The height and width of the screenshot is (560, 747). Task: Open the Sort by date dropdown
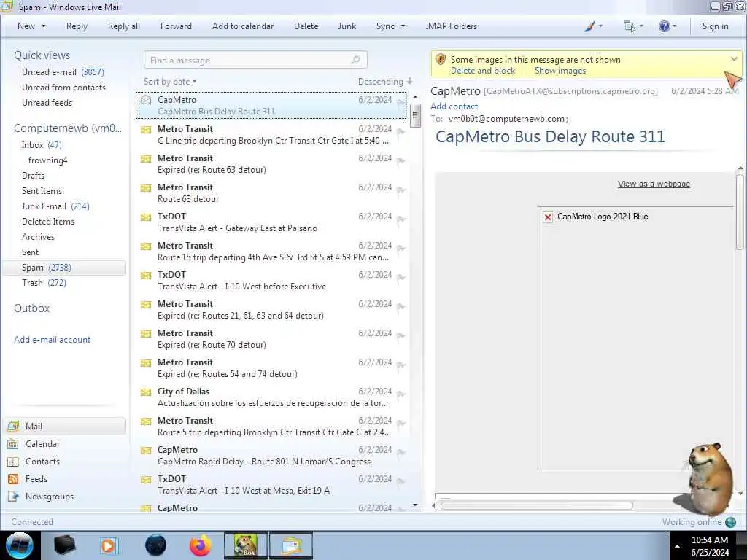pyautogui.click(x=169, y=82)
